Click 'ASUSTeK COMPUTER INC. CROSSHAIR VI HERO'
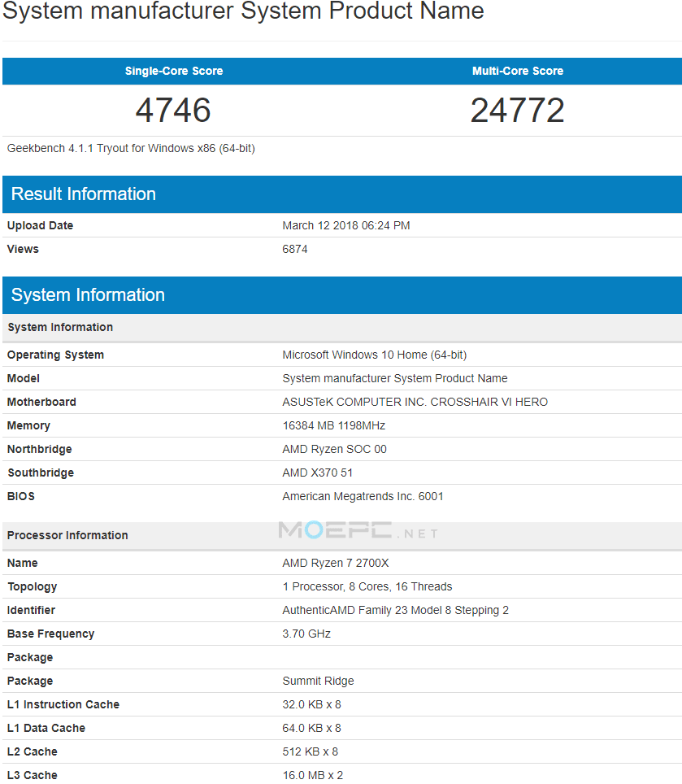This screenshot has width=682, height=784. pos(415,402)
